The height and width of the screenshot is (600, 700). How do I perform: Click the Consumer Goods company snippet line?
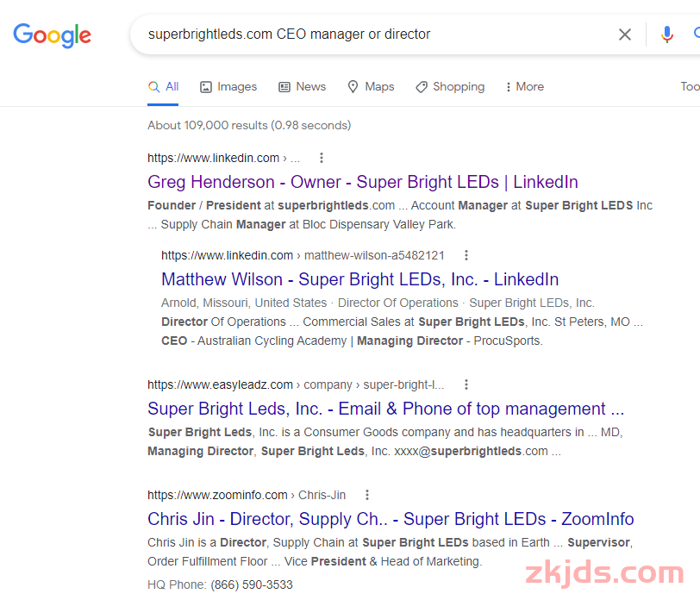tap(385, 432)
